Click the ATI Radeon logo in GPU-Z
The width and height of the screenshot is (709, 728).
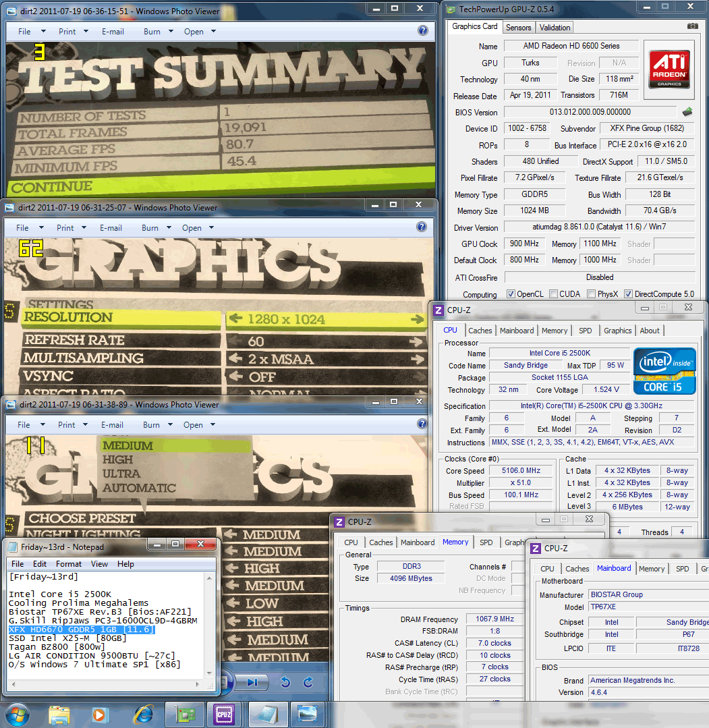pyautogui.click(x=669, y=69)
